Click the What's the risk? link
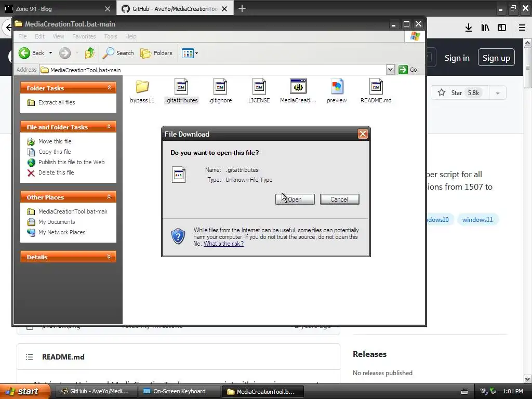The image size is (532, 399). [x=223, y=244]
